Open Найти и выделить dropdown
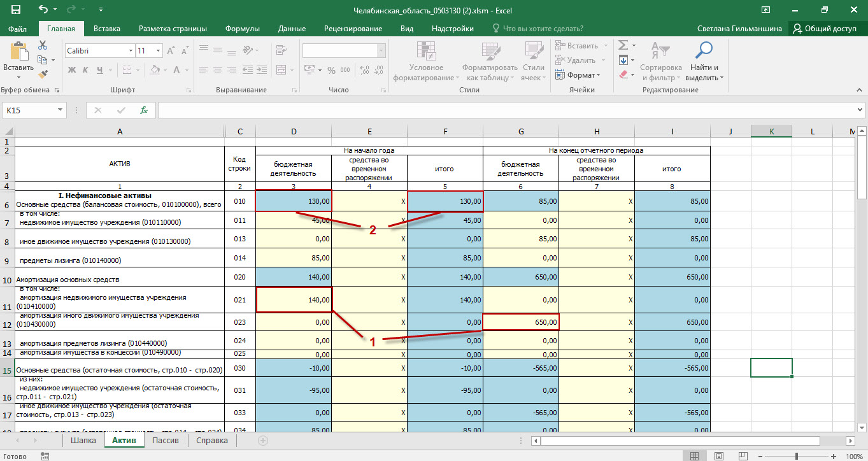 tap(704, 61)
